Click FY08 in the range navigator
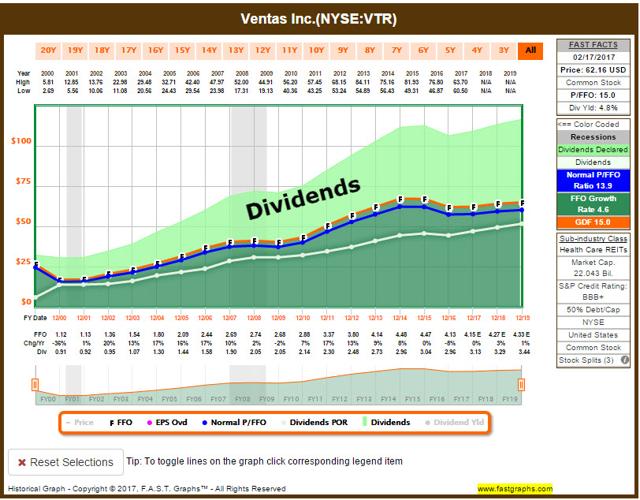Image resolution: width=640 pixels, height=500 pixels. [242, 399]
